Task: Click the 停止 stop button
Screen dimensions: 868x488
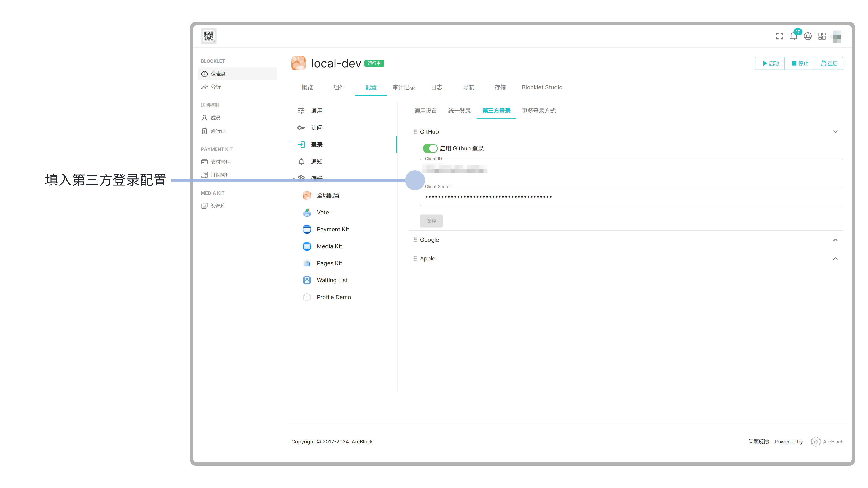Action: tap(799, 63)
